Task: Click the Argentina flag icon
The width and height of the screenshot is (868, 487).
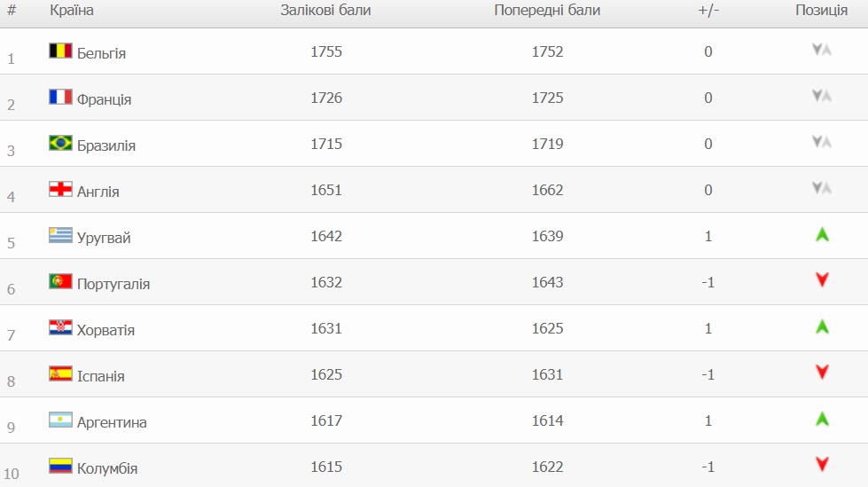Action: click(60, 420)
